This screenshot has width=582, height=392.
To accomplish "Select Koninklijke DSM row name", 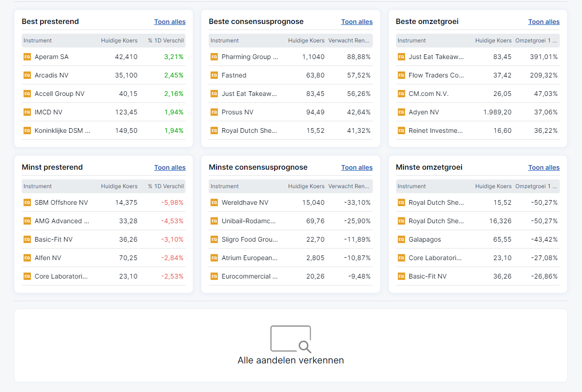I will coord(62,131).
